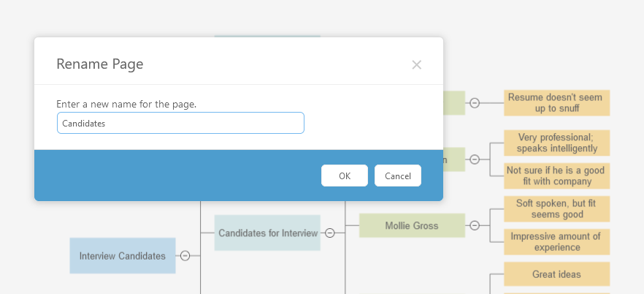Click the Rename Page dialog title
This screenshot has width=644, height=294.
click(100, 64)
